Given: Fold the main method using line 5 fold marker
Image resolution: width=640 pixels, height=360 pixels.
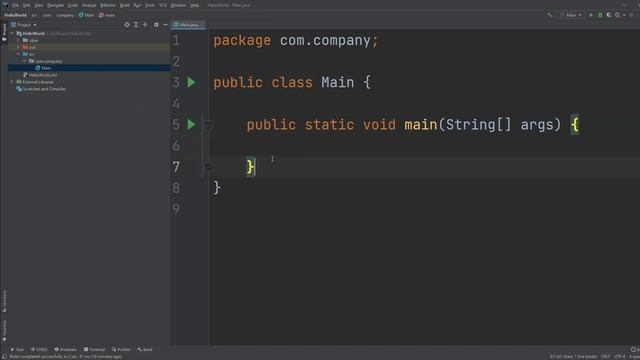Looking at the screenshot, I should (208, 125).
